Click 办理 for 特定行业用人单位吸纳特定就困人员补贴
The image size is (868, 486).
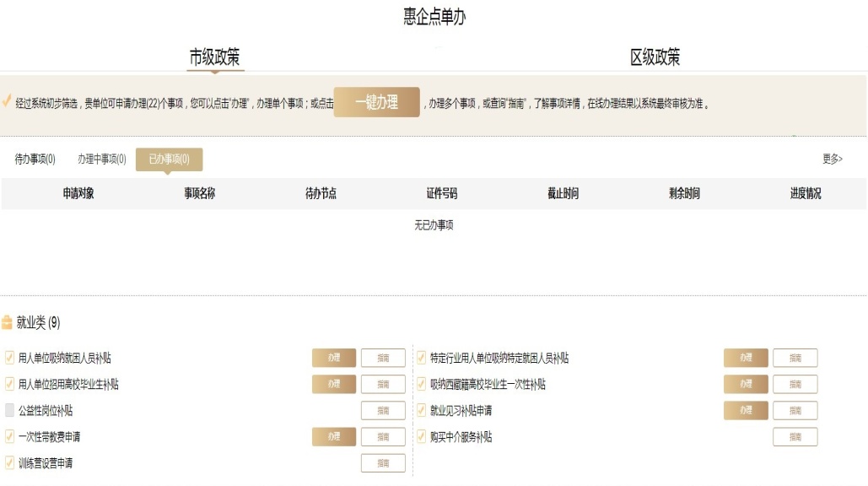click(x=746, y=358)
